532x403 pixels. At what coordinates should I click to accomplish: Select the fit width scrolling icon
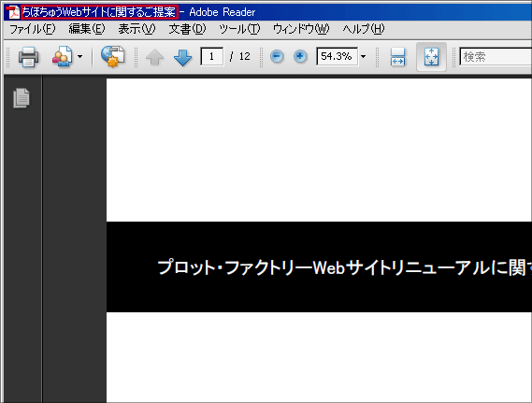tap(397, 57)
